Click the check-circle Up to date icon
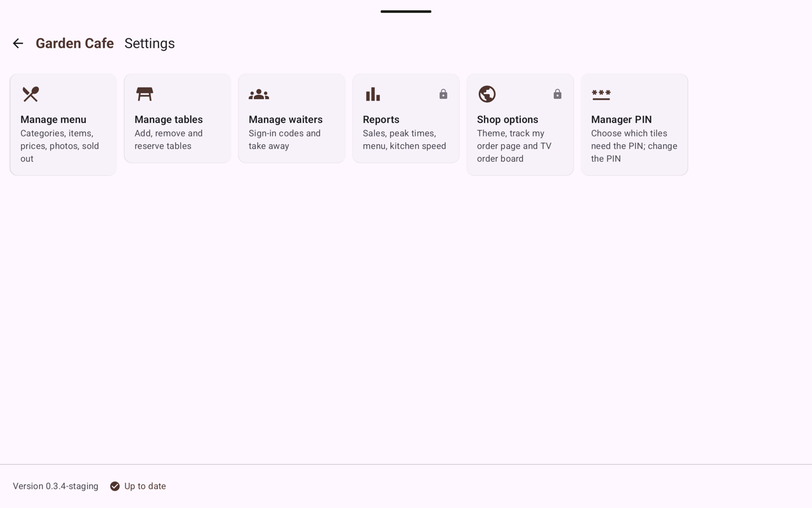The height and width of the screenshot is (508, 812). point(115,486)
